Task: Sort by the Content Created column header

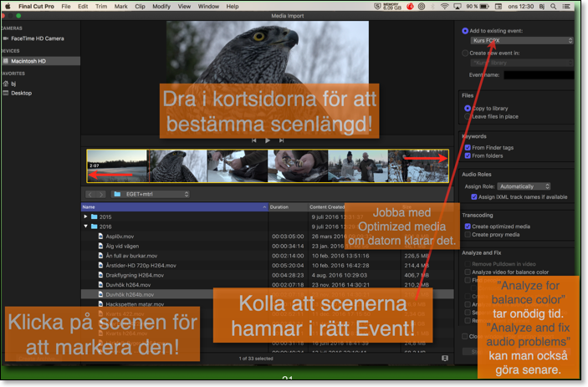Action: point(327,206)
